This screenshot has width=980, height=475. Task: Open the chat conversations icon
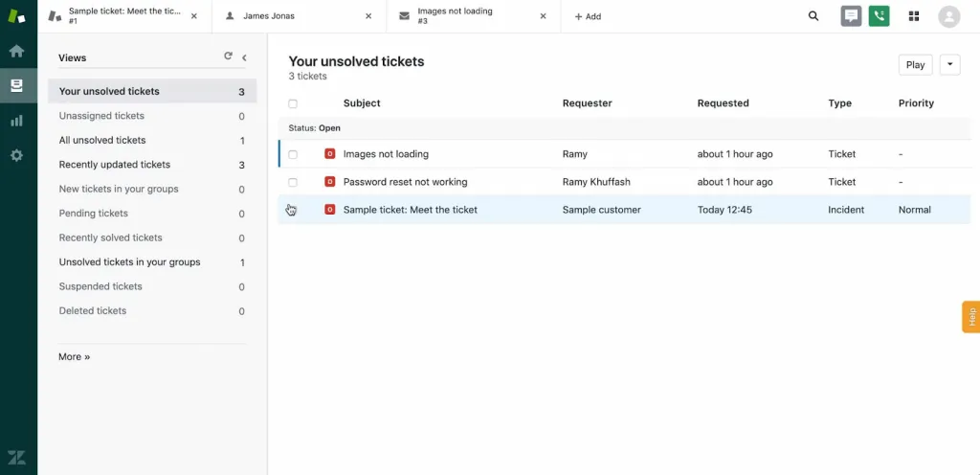(x=851, y=16)
